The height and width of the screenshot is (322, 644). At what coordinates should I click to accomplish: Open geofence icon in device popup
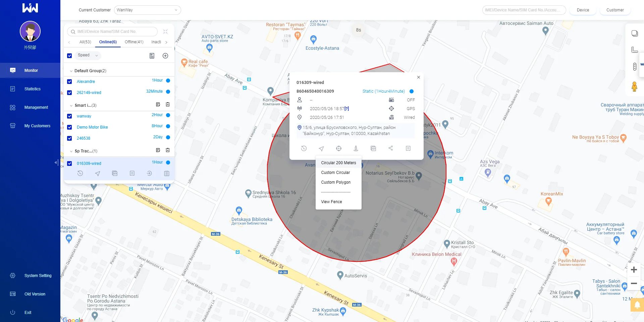[339, 148]
